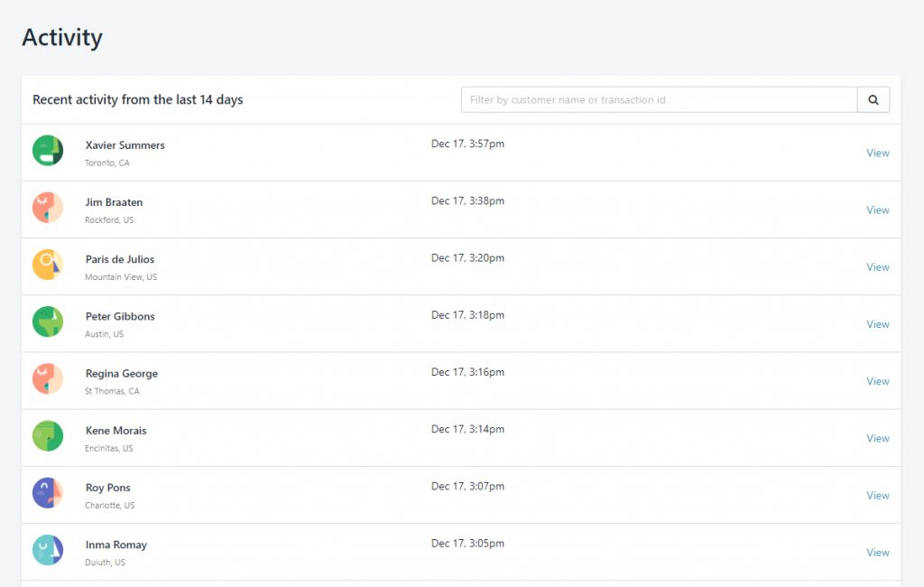This screenshot has height=587, width=924.
Task: View Roy Pons' activity
Action: click(x=877, y=496)
